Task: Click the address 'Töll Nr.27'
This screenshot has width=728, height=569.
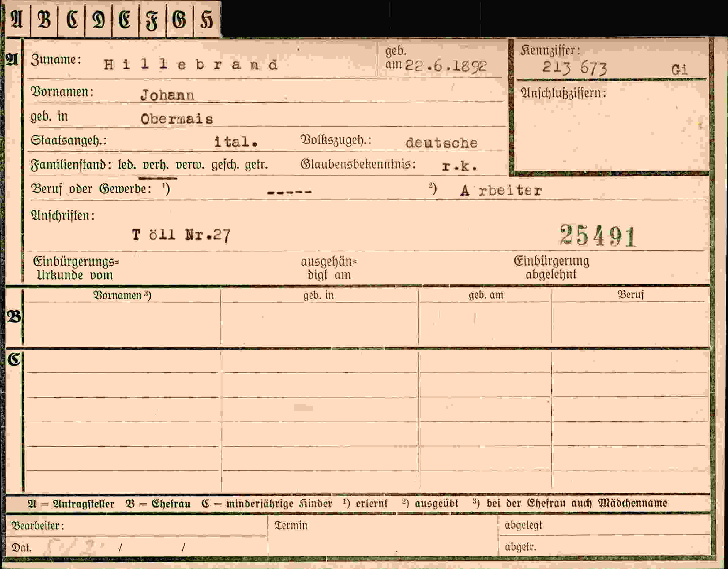Action: (181, 235)
